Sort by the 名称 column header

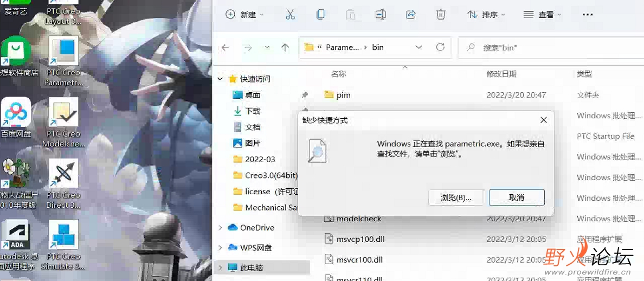(x=338, y=74)
